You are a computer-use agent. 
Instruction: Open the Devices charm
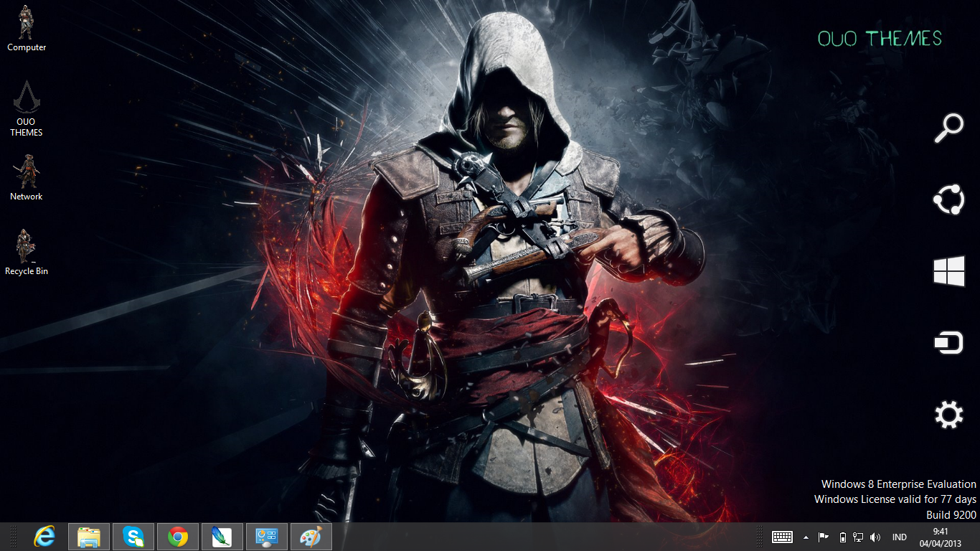pos(948,343)
